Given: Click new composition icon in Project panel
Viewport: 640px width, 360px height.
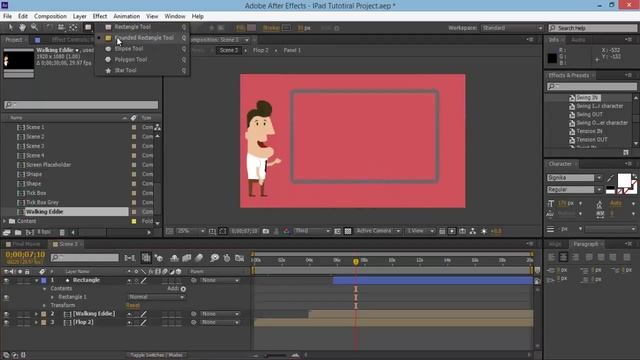Looking at the screenshot, I should point(30,232).
